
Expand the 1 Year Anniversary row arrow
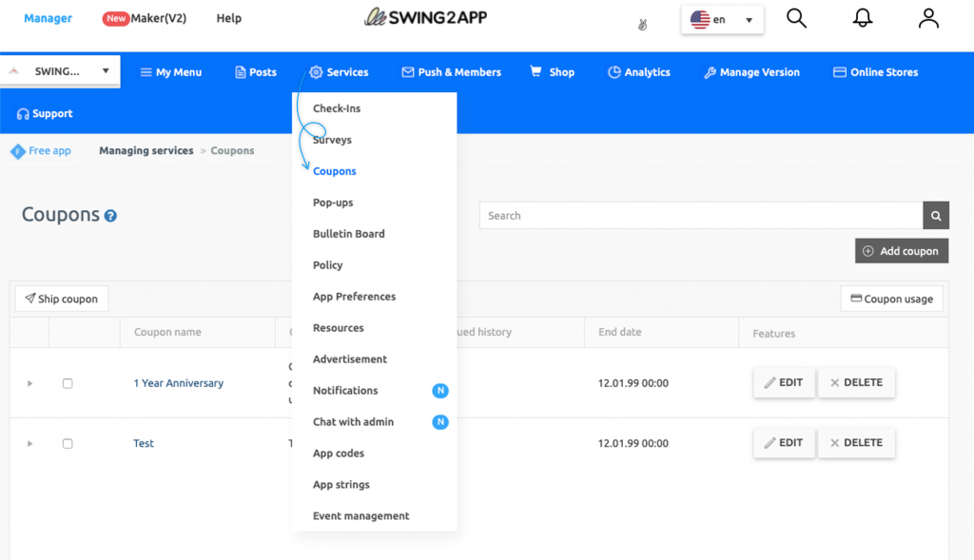tap(29, 382)
